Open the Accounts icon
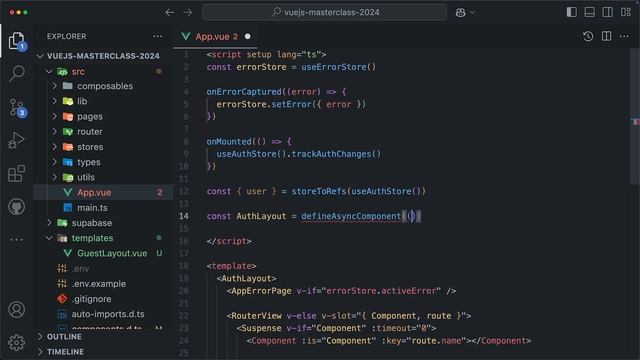The image size is (640, 360). coord(16,310)
